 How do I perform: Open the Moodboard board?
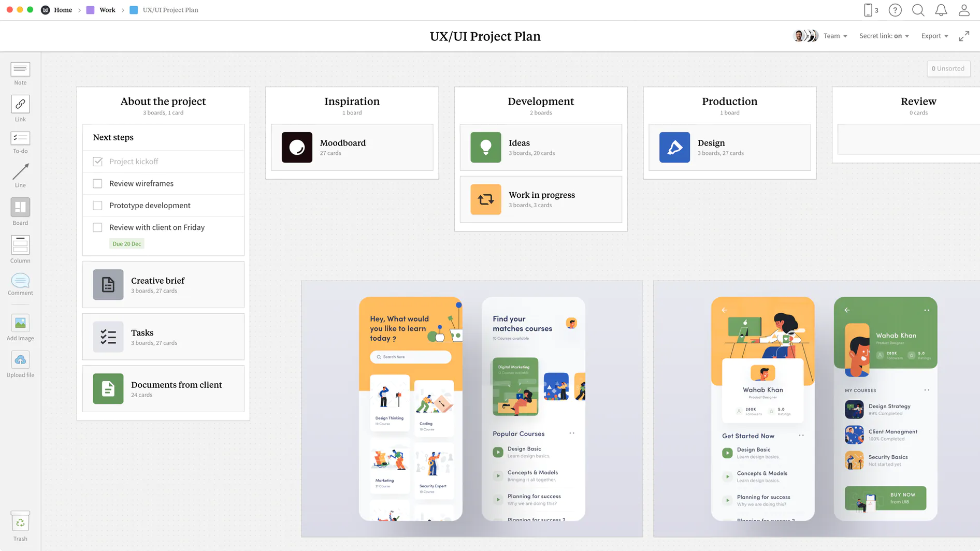coord(352,148)
